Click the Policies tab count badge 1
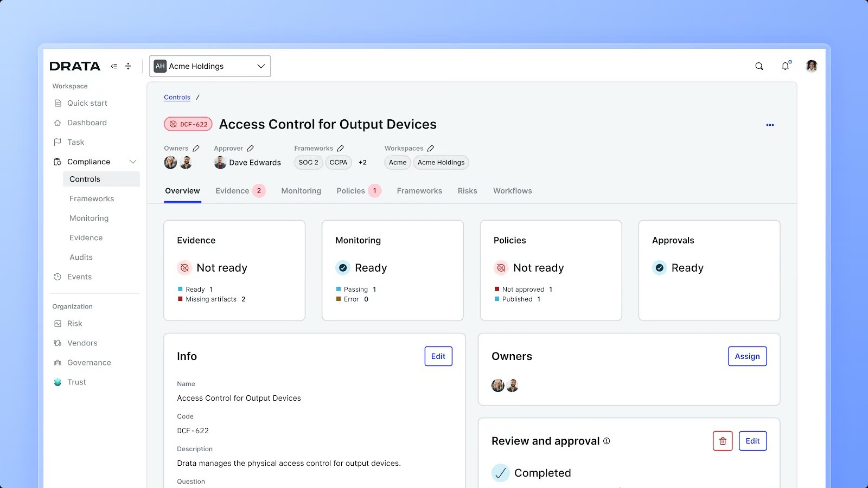The width and height of the screenshot is (868, 488). [374, 191]
